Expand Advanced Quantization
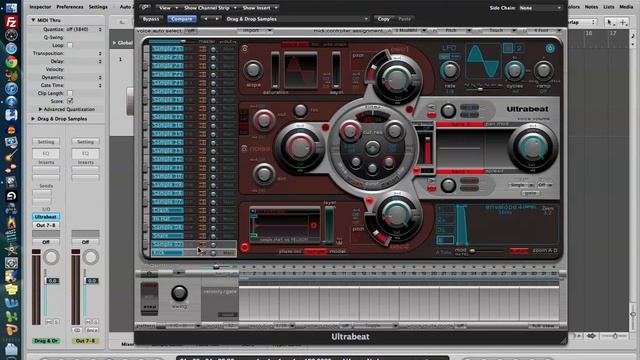This screenshot has width=640, height=360. pyautogui.click(x=40, y=109)
